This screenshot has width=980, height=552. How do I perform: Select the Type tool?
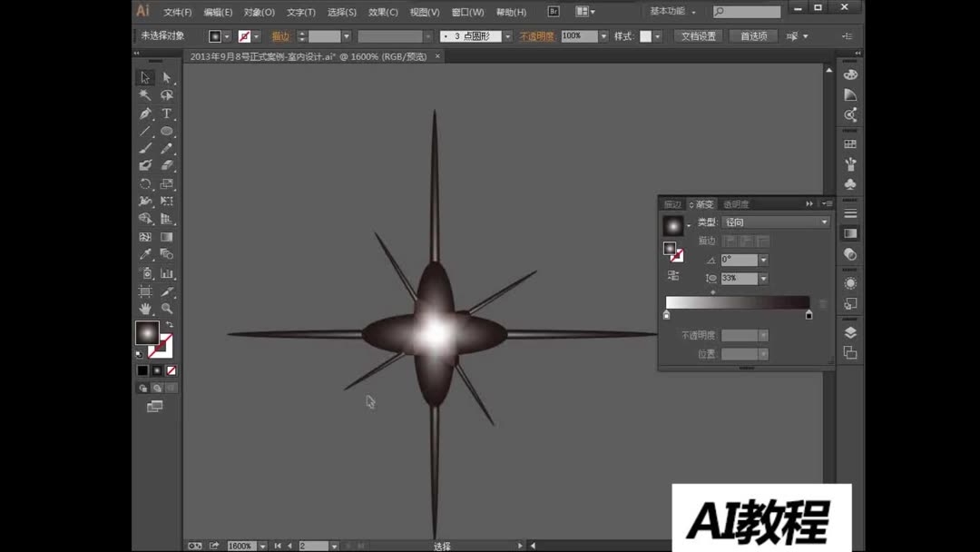(166, 113)
